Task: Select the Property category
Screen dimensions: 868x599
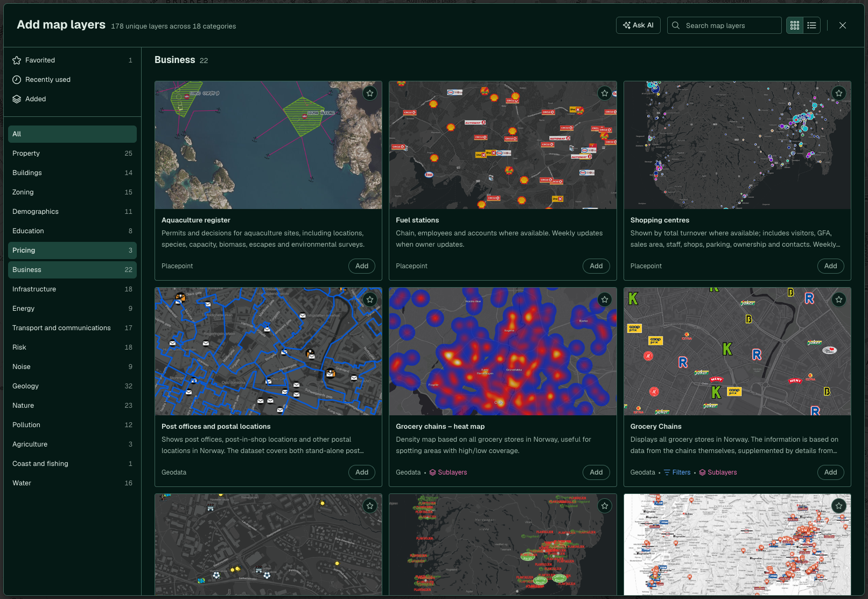Action: coord(72,154)
